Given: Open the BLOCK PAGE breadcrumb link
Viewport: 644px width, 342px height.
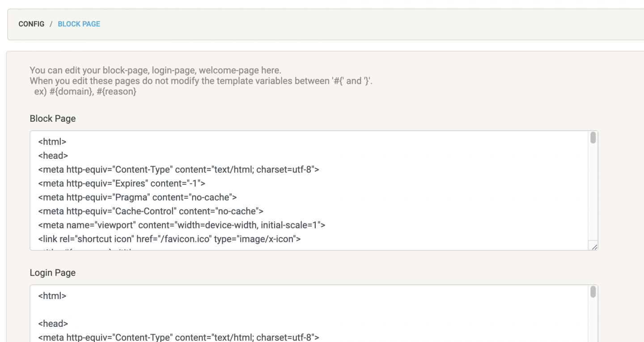Looking at the screenshot, I should [79, 24].
